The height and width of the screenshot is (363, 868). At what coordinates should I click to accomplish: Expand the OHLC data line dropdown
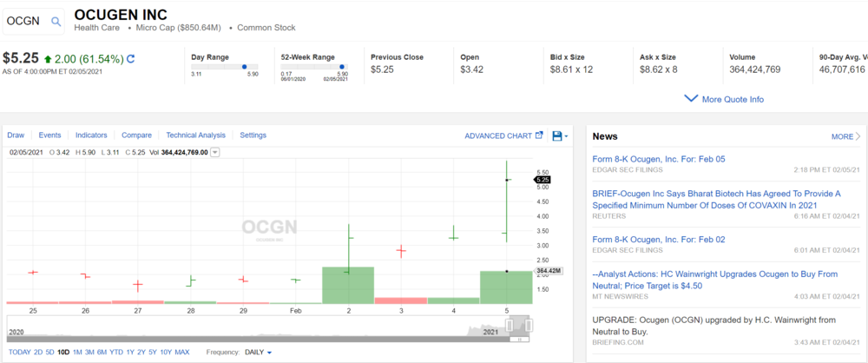215,153
